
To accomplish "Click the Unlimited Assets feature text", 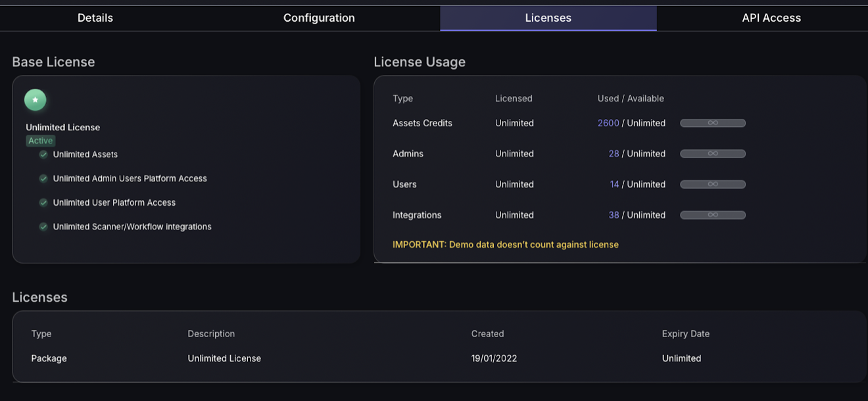I will [x=85, y=154].
